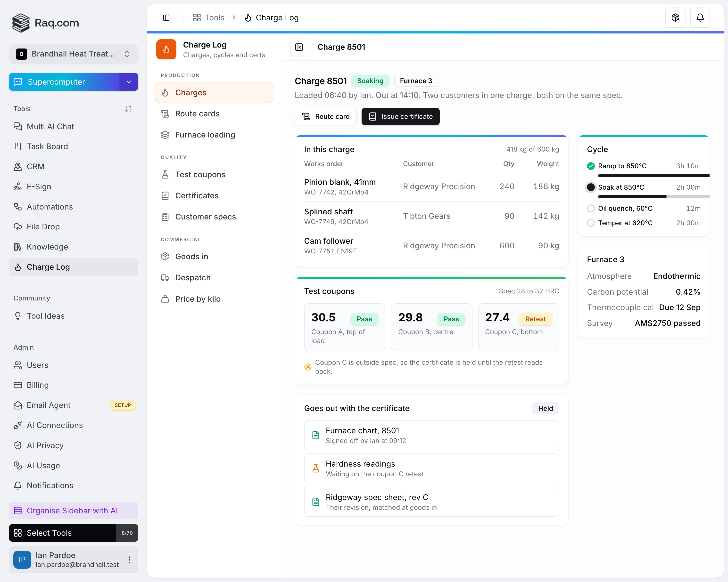This screenshot has width=728, height=582.
Task: Click the Tool Ideas lightbulb icon
Action: click(x=18, y=316)
